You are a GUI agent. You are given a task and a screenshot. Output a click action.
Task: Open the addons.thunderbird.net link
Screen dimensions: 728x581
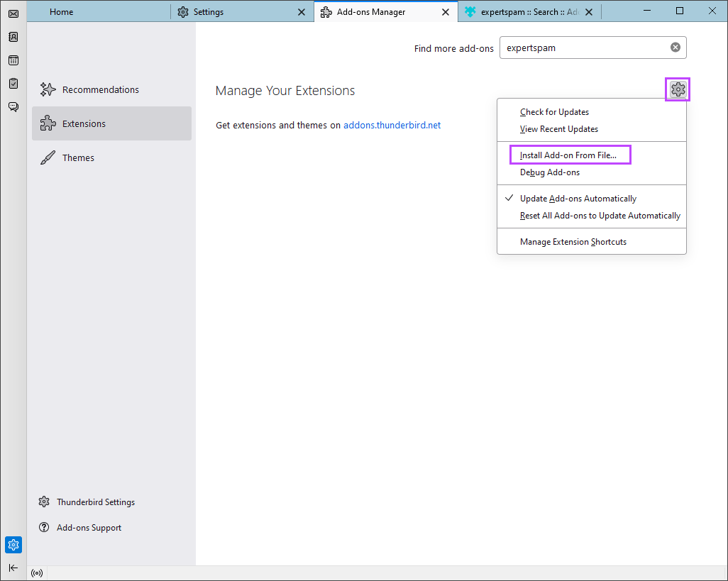click(392, 125)
